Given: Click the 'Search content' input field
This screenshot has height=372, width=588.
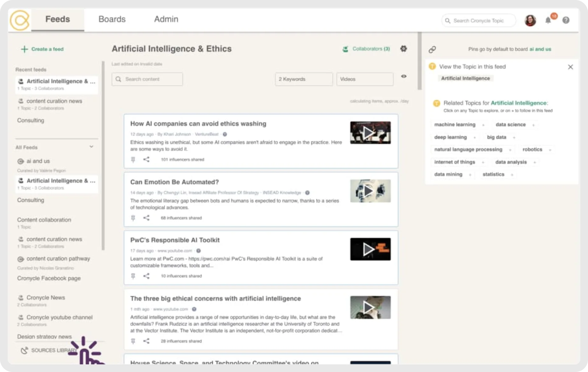Looking at the screenshot, I should coord(147,79).
